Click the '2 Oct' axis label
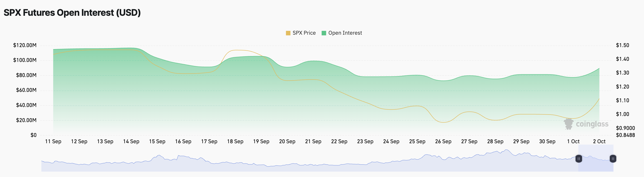Viewport: 644px width, 177px height. point(599,141)
